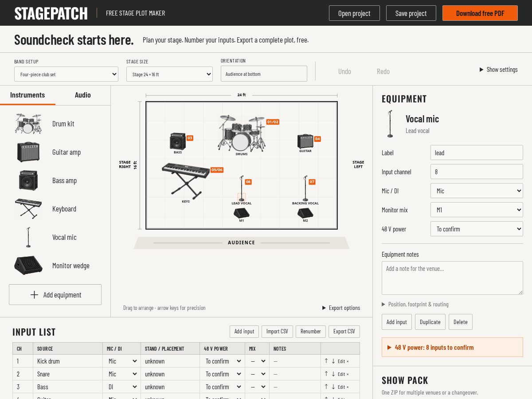Click channel badge 03 on bass amp

coord(190,138)
